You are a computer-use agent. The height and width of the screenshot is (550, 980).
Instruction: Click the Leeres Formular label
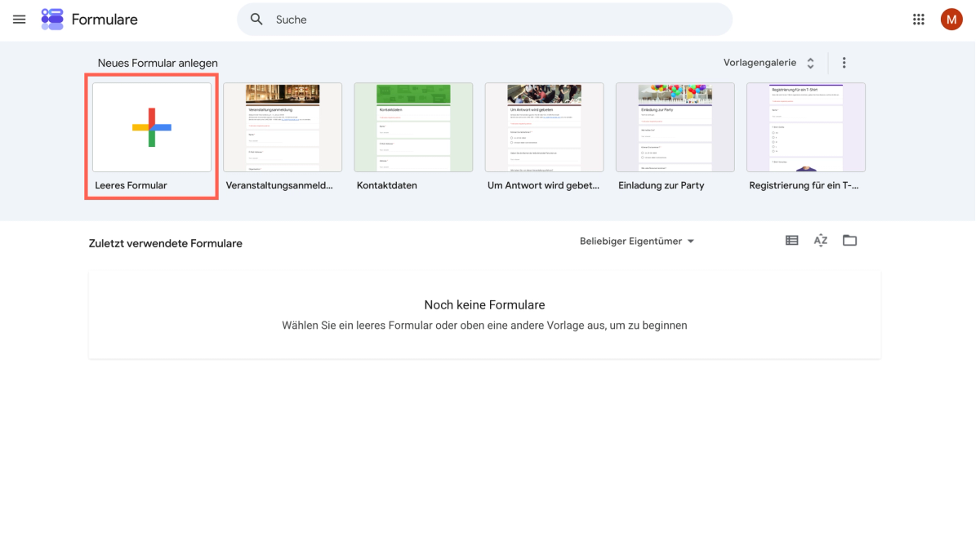coord(131,185)
